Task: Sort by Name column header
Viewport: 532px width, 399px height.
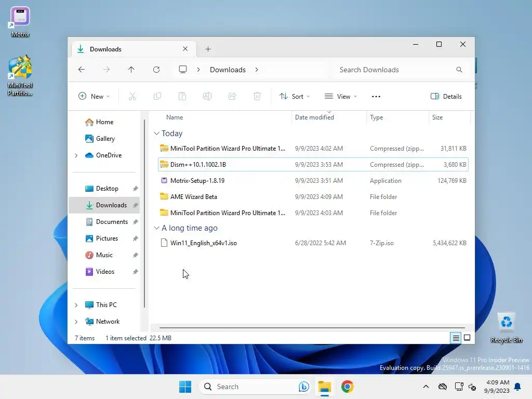Action: coord(224,117)
